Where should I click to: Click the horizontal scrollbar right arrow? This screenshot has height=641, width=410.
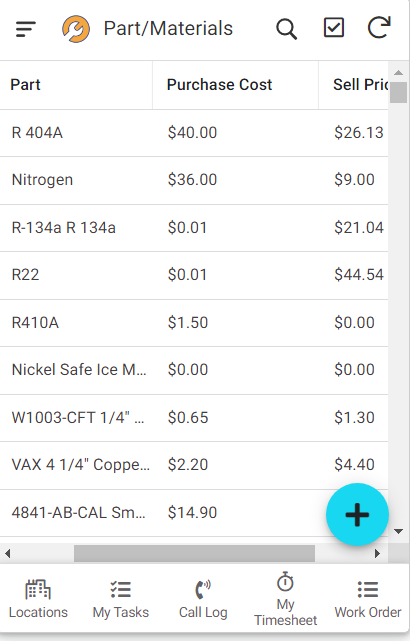pyautogui.click(x=377, y=554)
